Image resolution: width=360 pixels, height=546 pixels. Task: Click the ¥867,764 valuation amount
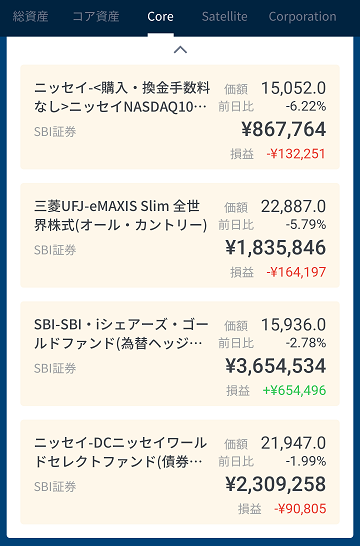[x=284, y=130]
